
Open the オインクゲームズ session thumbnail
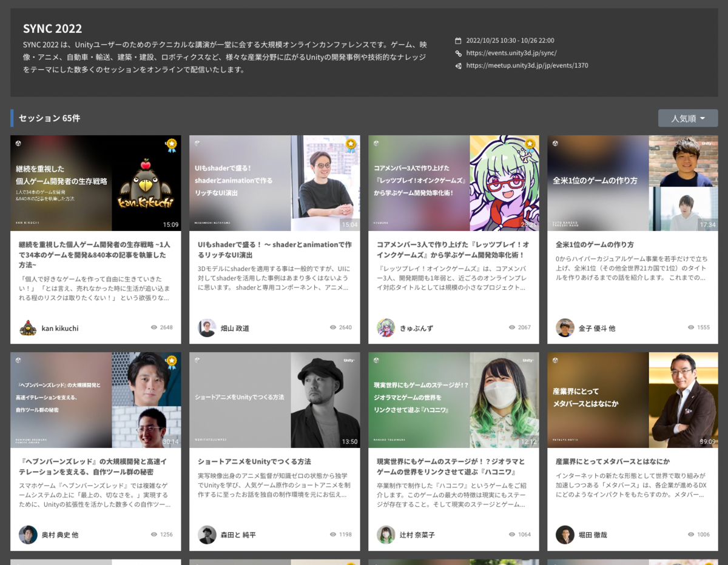pos(454,183)
